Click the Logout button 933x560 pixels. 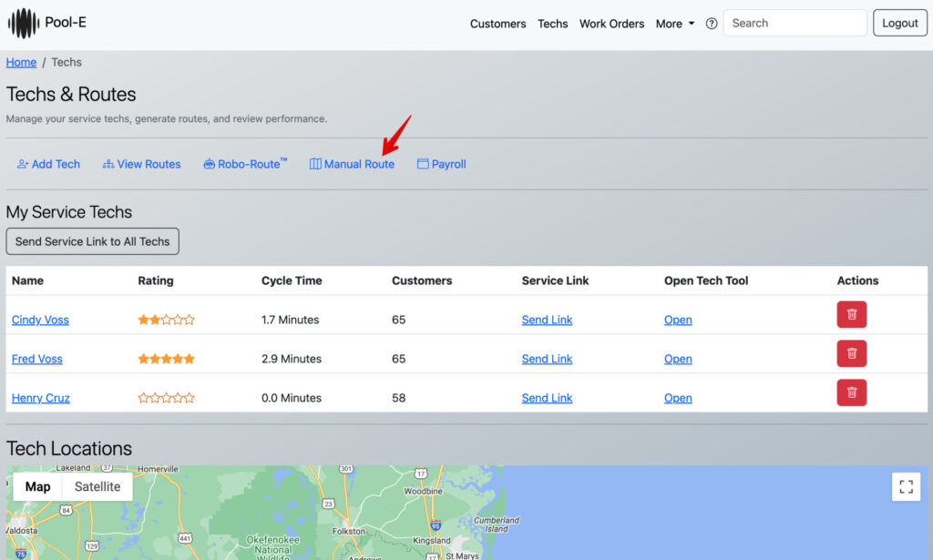click(x=899, y=23)
